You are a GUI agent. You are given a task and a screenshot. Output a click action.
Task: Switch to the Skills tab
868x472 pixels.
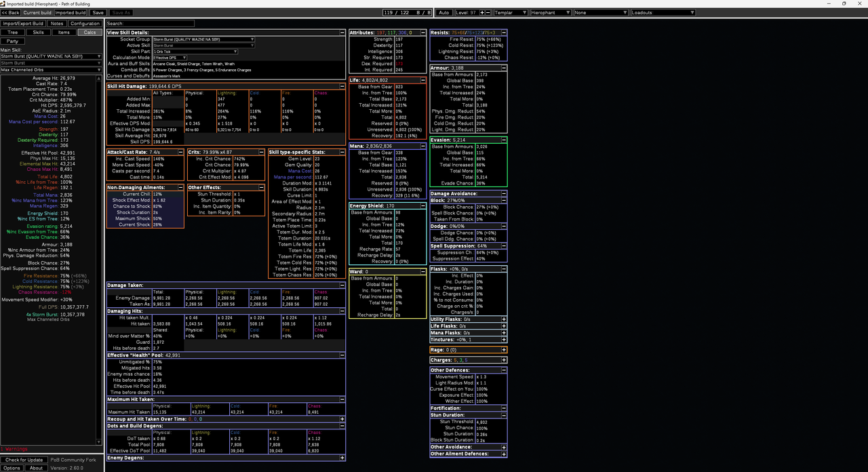[38, 33]
